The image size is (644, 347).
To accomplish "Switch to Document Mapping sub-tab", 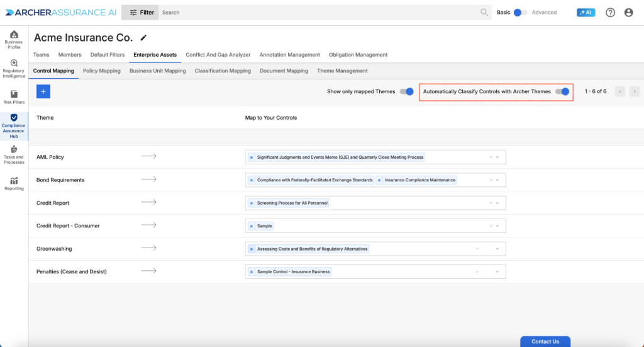I will click(x=284, y=71).
